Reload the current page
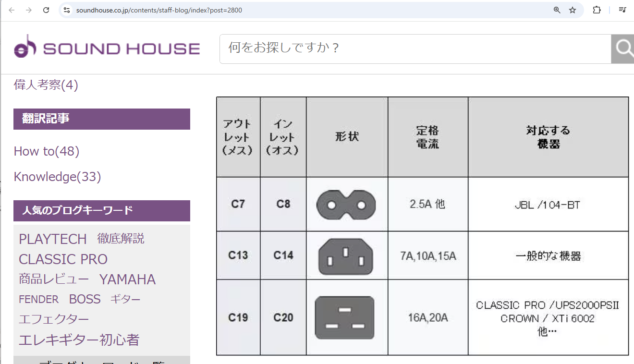Viewport: 634px width, 364px height. (46, 10)
